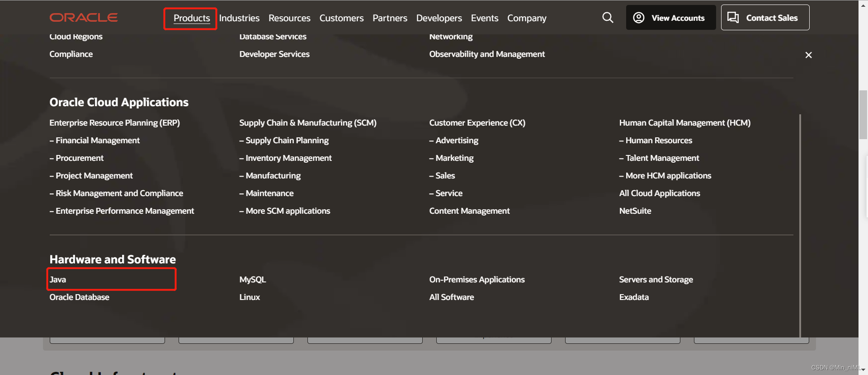Click the browser page scrollbar thumb
The width and height of the screenshot is (868, 375).
tap(863, 115)
